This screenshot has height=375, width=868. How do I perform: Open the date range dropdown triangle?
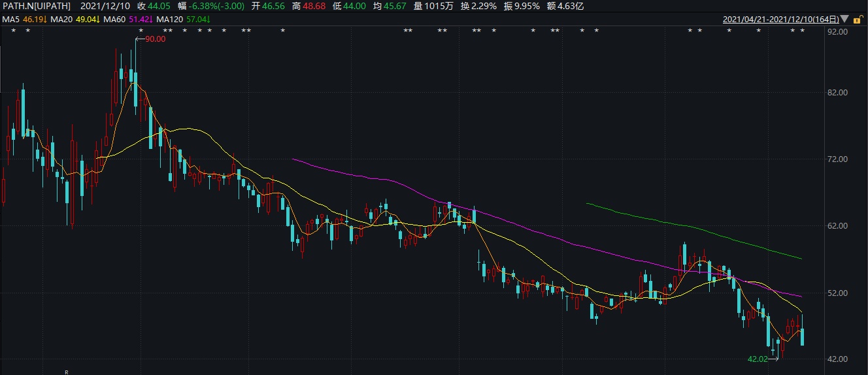click(845, 20)
